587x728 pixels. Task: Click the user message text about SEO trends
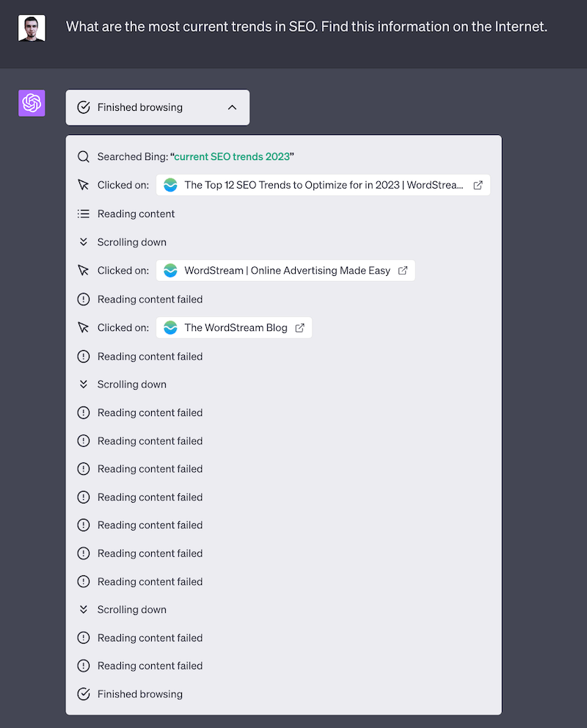point(306,27)
